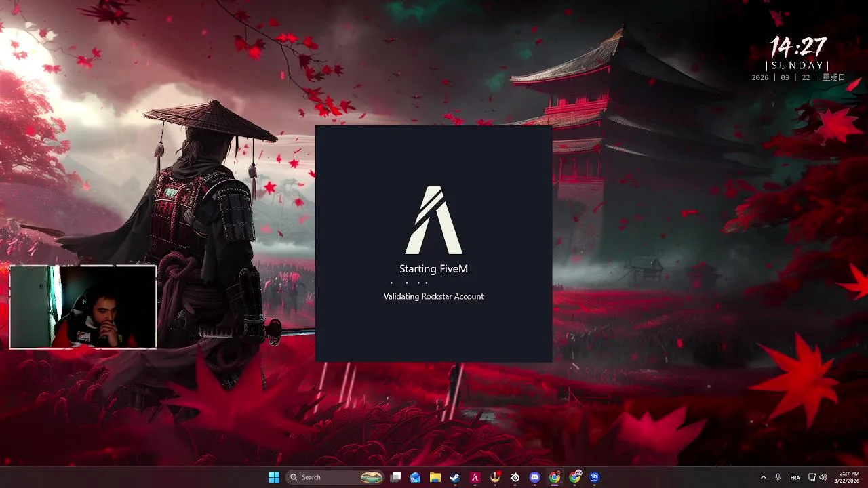This screenshot has height=488, width=868.
Task: Select the FiveM taskbar icon
Action: coord(475,477)
